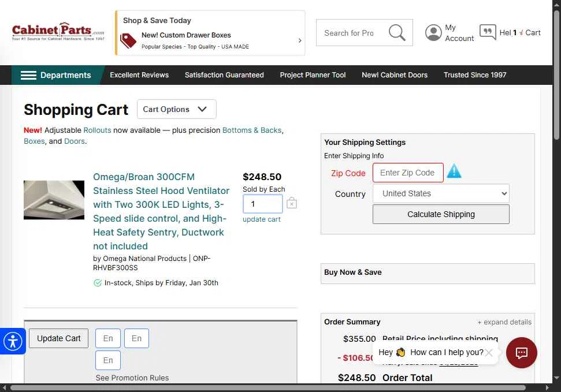Open Omega/Broan 300CFM Hood Ventilator product link
561x392 pixels.
pos(161,211)
